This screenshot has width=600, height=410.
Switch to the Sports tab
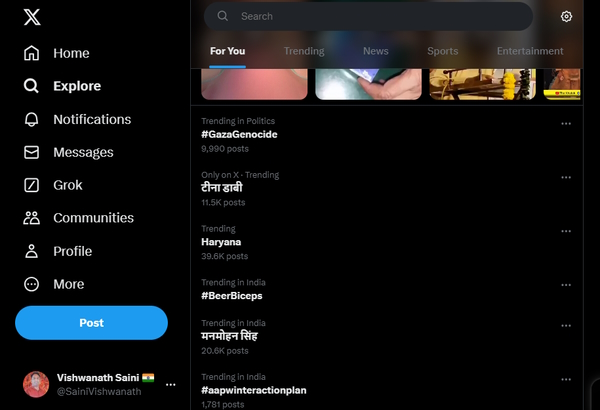pos(442,51)
